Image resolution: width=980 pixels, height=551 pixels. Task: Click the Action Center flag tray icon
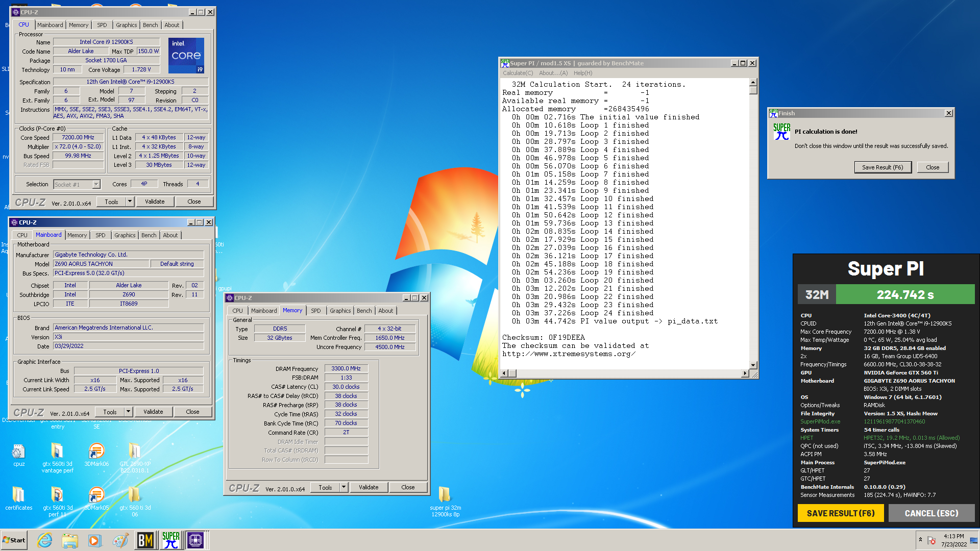pyautogui.click(x=932, y=540)
